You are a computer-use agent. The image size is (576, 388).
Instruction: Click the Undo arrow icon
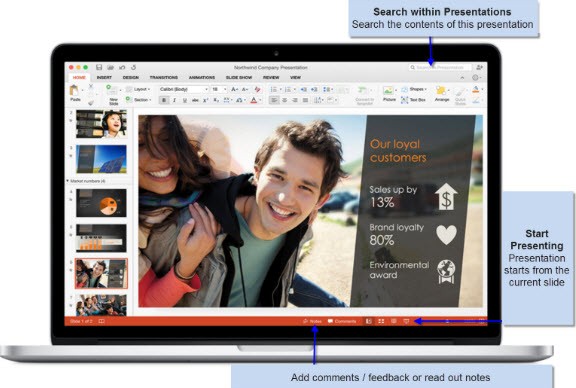(122, 67)
